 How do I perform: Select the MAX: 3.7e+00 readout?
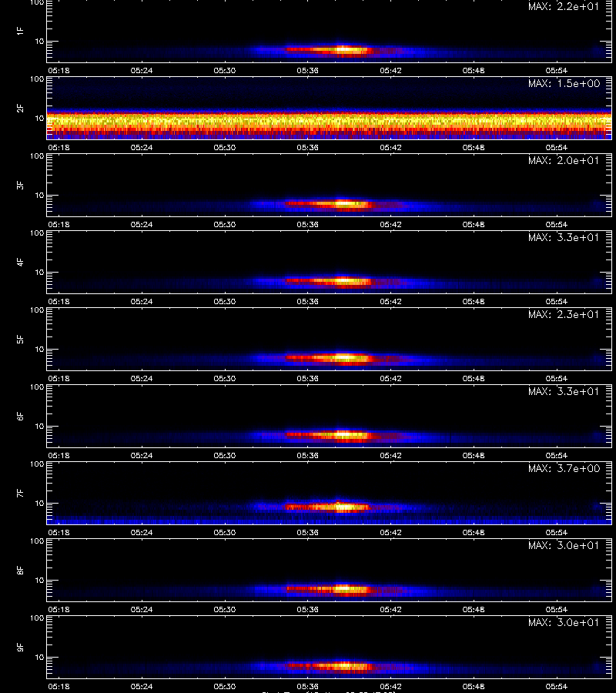pyautogui.click(x=564, y=468)
